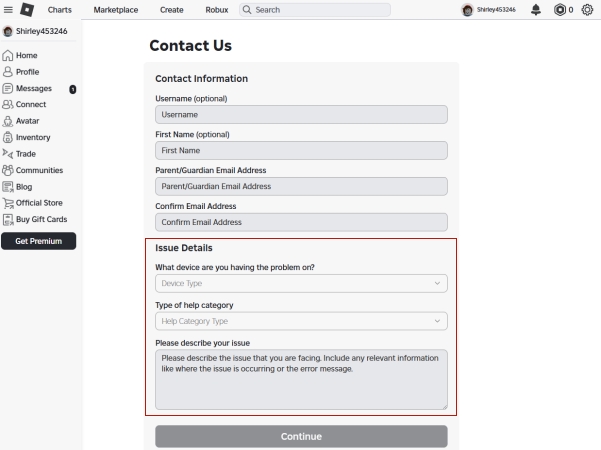Screen dimensions: 601x450
Task: Click the issue description text area
Action: click(x=301, y=378)
